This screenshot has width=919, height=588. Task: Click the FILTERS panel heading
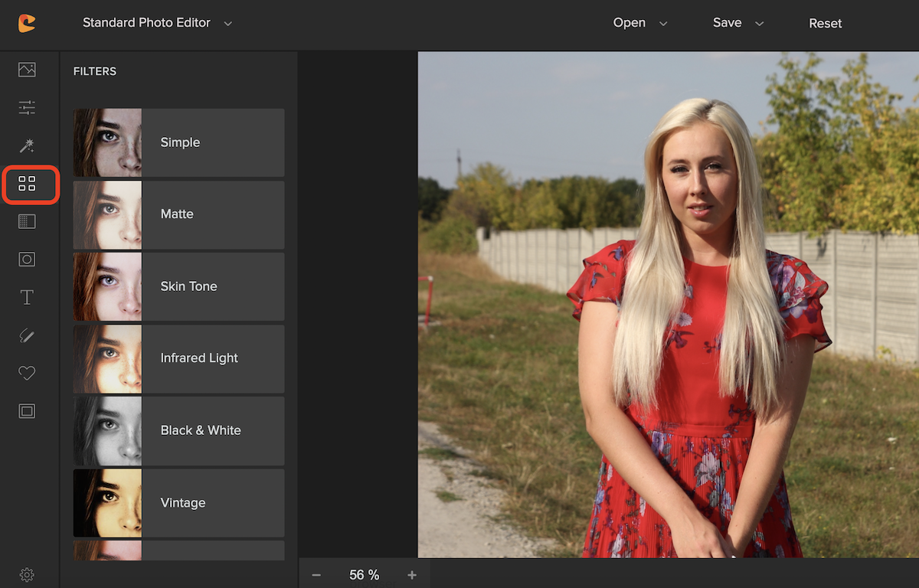(95, 71)
